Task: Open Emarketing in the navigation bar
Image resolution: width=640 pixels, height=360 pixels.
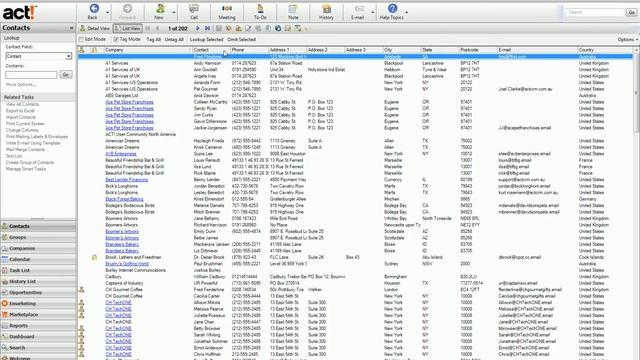Action: point(38,303)
